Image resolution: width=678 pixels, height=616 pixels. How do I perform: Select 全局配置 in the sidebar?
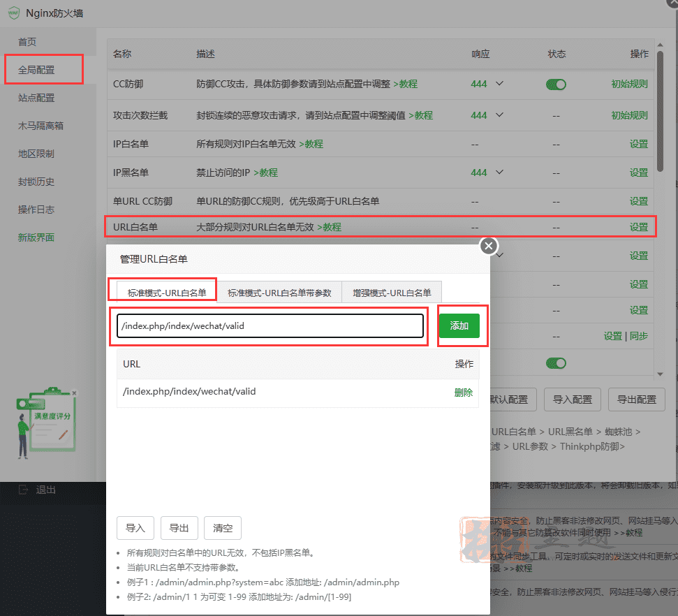[x=36, y=70]
